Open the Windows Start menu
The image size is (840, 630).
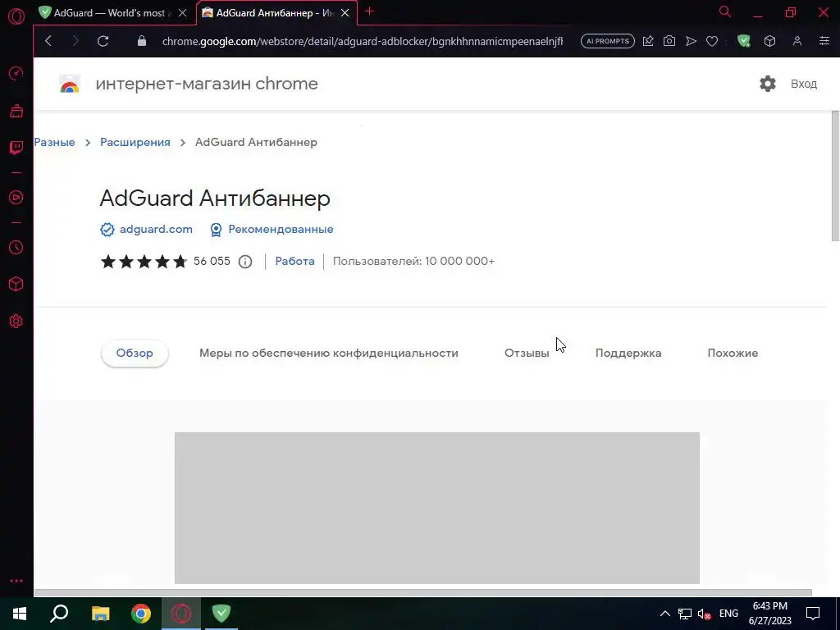click(x=20, y=614)
